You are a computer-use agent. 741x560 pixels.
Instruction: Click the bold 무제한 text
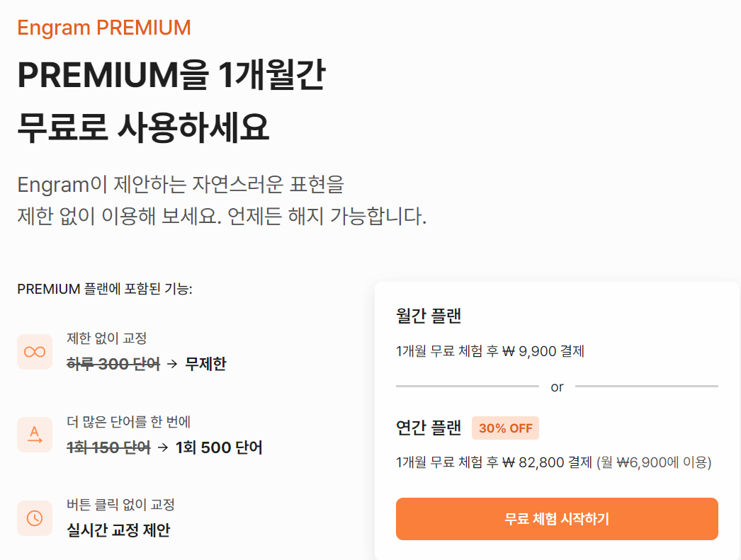[x=205, y=365]
